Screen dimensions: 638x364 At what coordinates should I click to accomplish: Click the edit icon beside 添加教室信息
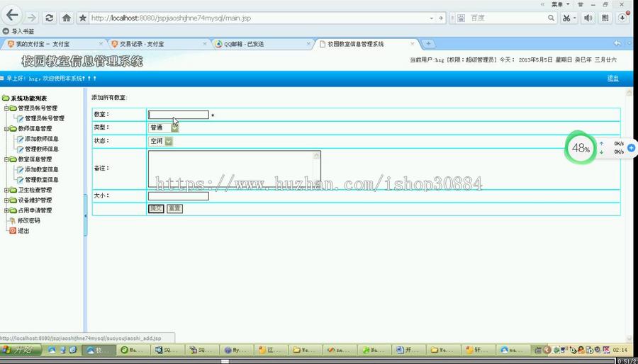(x=21, y=169)
